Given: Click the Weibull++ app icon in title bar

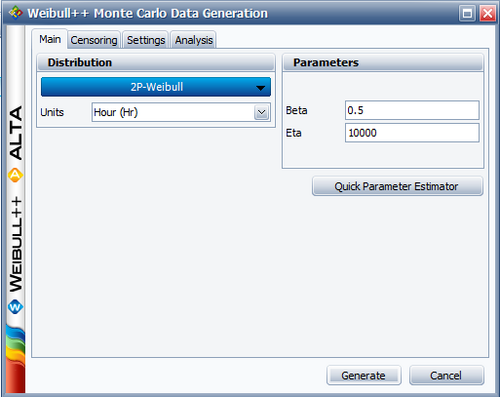Looking at the screenshot, I should tap(15, 13).
